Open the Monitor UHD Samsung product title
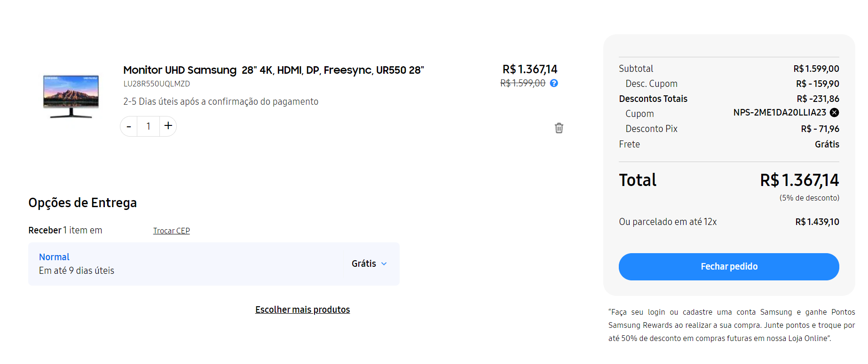The image size is (868, 364). coord(273,70)
